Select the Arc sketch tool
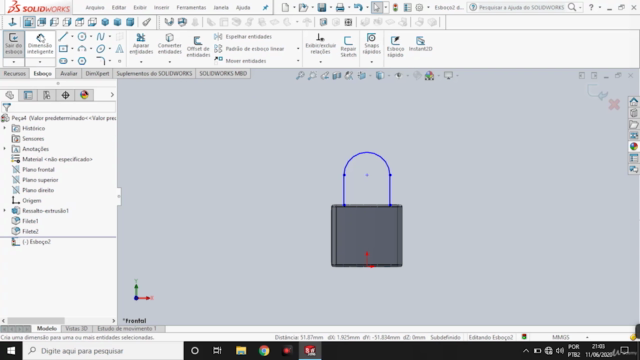 tap(82, 49)
